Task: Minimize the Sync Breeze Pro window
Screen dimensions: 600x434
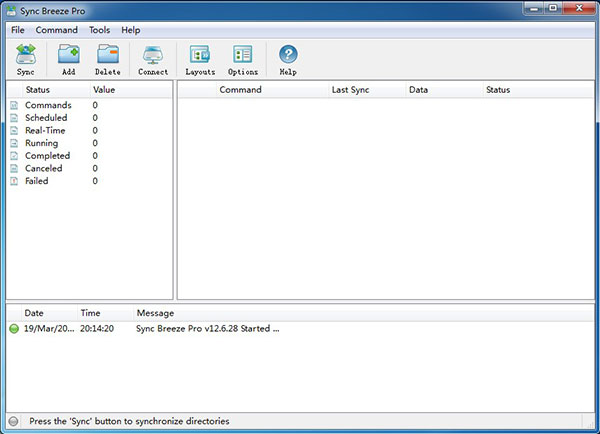Action: click(534, 8)
